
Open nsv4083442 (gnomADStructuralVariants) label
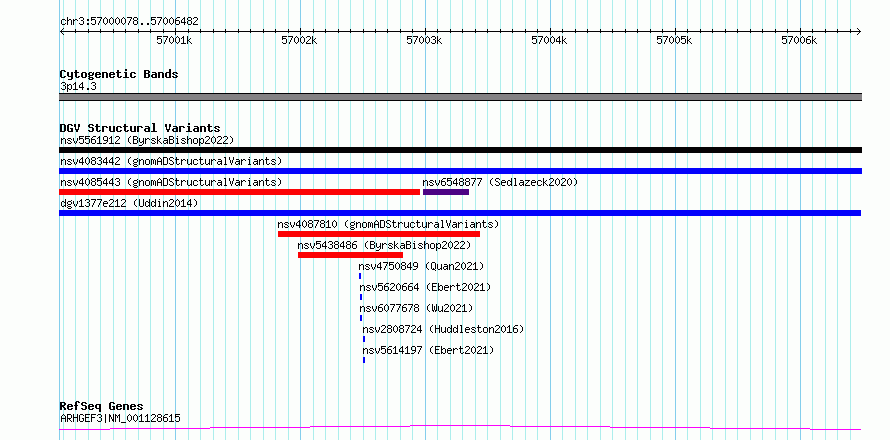pyautogui.click(x=171, y=161)
